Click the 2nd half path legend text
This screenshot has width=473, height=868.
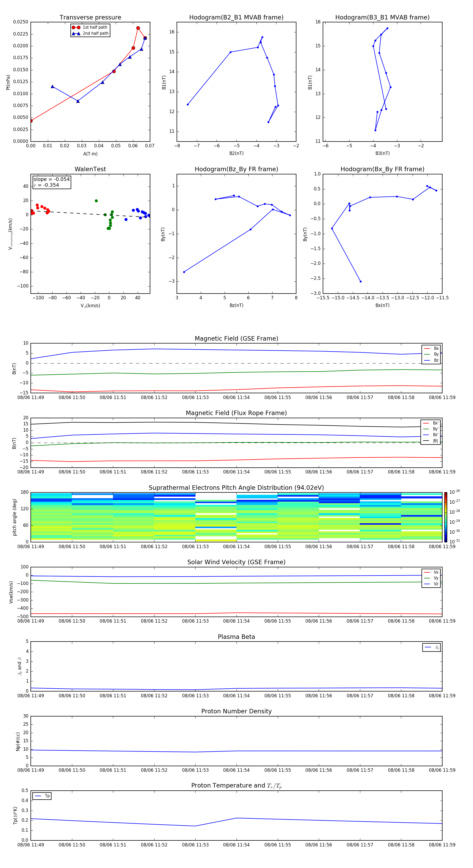[x=96, y=34]
